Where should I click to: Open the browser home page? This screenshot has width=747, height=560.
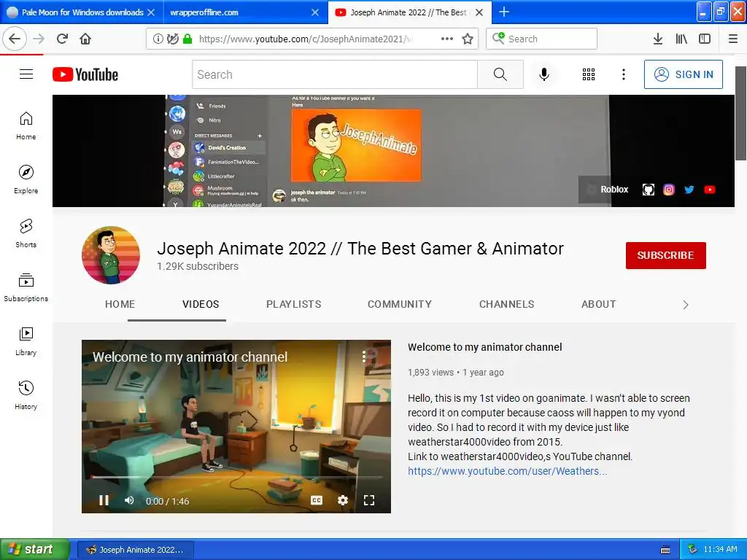coord(85,39)
